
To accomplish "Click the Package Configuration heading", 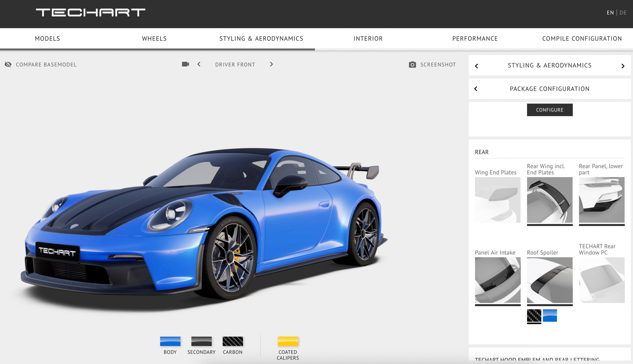I will pos(550,89).
